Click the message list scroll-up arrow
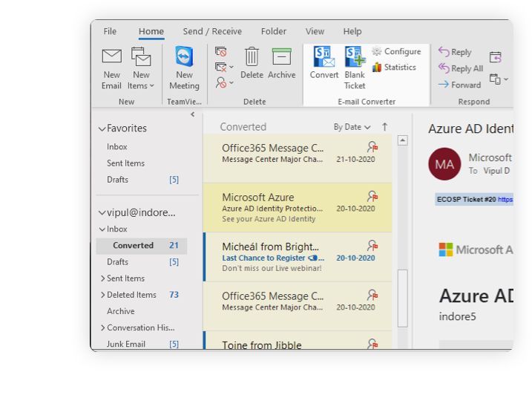532x398 pixels. [x=402, y=140]
